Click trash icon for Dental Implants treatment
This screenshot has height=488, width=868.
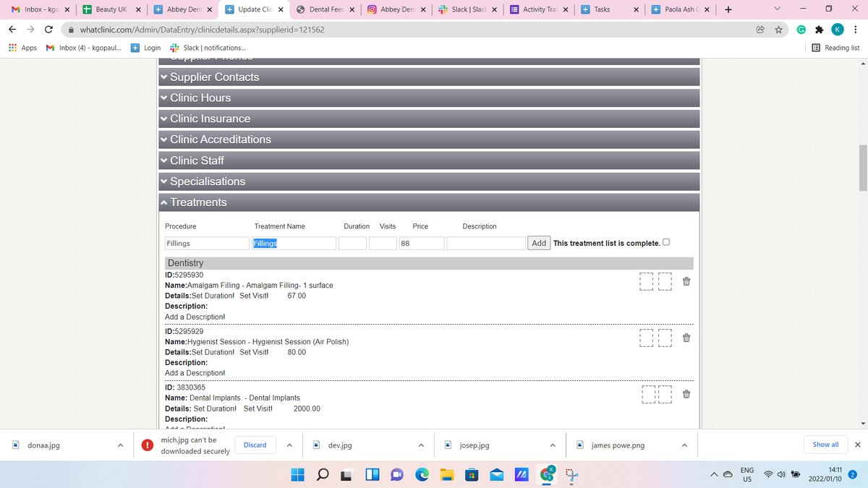coord(686,394)
